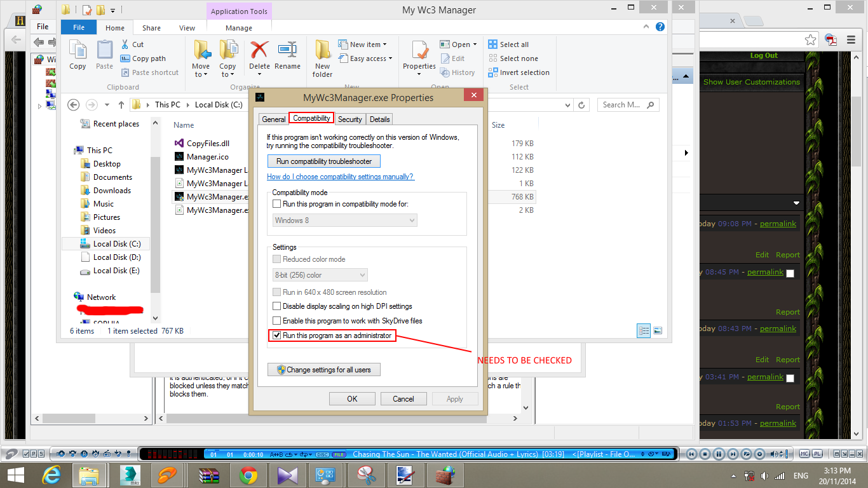Click OK in the Properties dialog
The image size is (868, 488).
[x=352, y=399]
